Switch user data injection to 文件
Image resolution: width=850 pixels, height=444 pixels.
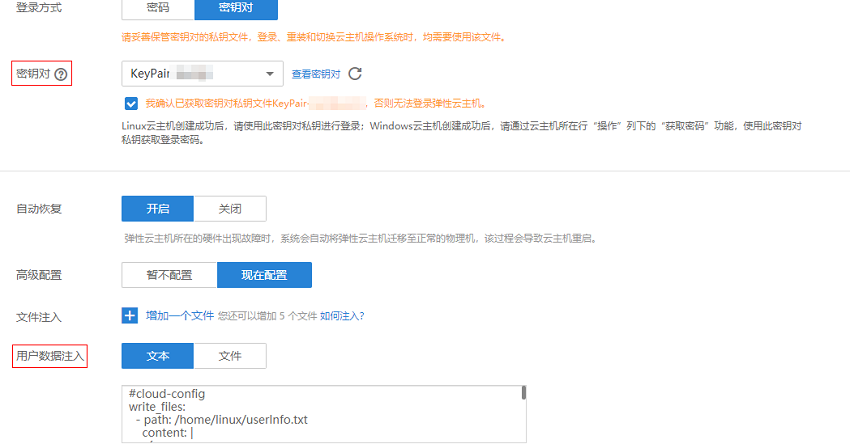230,356
